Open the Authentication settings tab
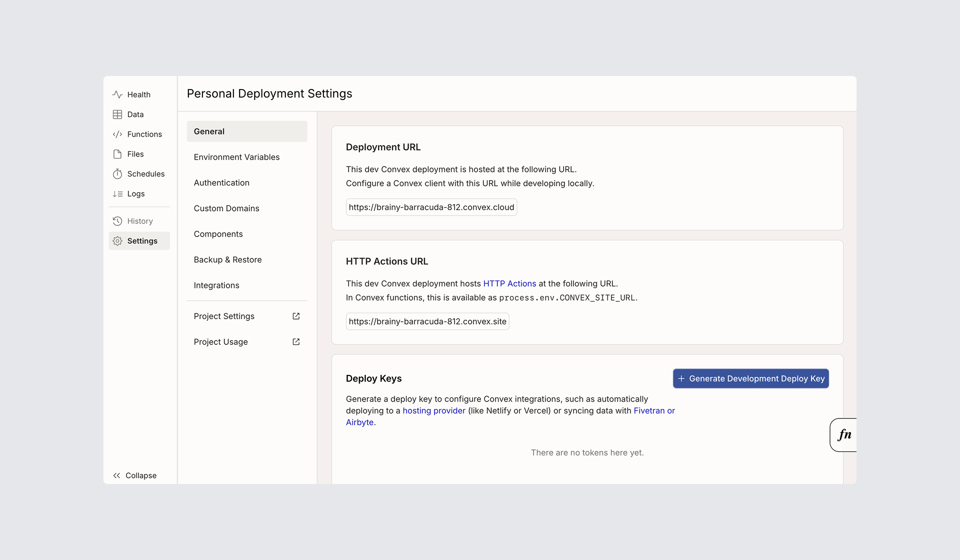This screenshot has height=560, width=960. click(221, 182)
